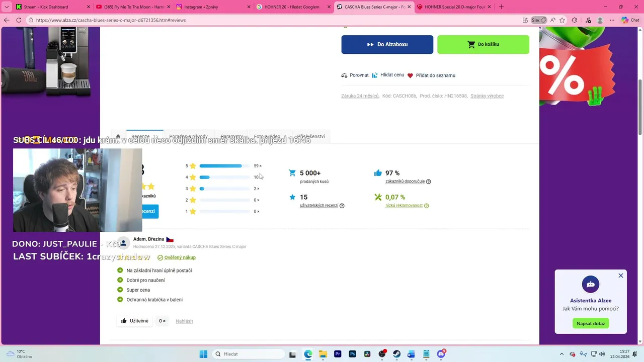Open DaVinci Resolve from taskbar
Screen dimensions: 644x362
pyautogui.click(x=367, y=354)
